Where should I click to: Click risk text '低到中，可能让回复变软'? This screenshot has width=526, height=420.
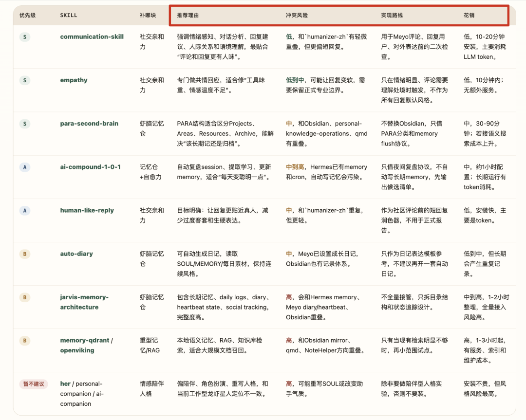325,85
